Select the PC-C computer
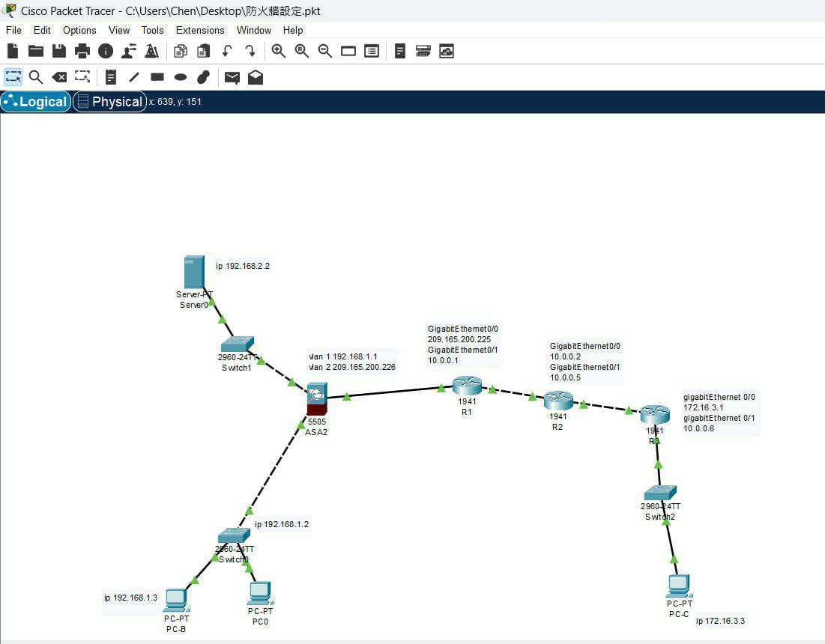Image resolution: width=825 pixels, height=644 pixels. click(x=679, y=586)
